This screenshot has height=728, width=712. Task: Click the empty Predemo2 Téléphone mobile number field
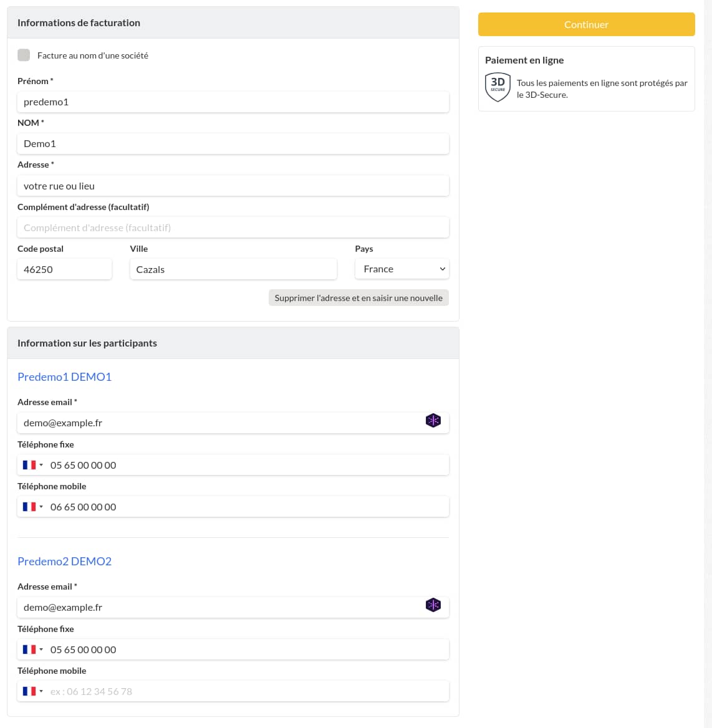pos(246,691)
